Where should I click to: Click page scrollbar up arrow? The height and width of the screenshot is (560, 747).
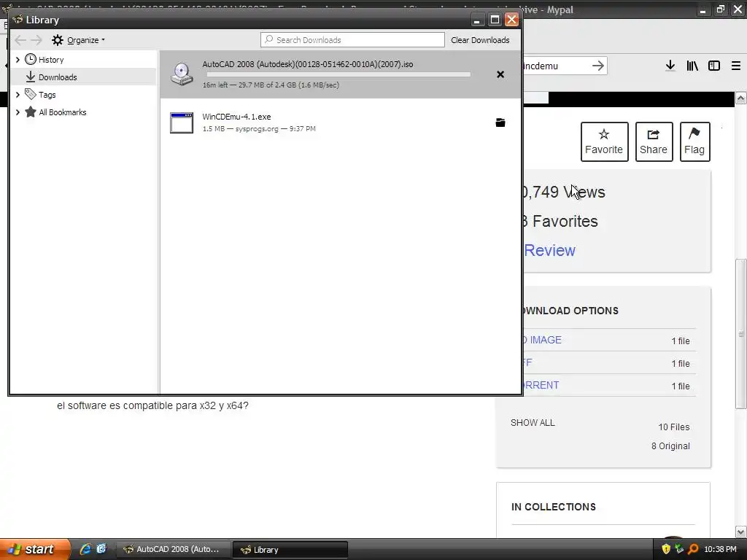click(x=741, y=98)
